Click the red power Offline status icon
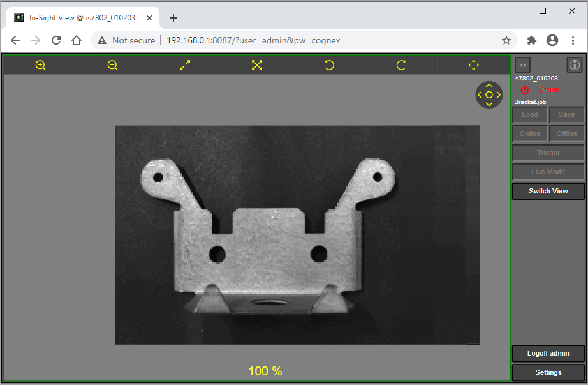The height and width of the screenshot is (385, 588). [525, 90]
